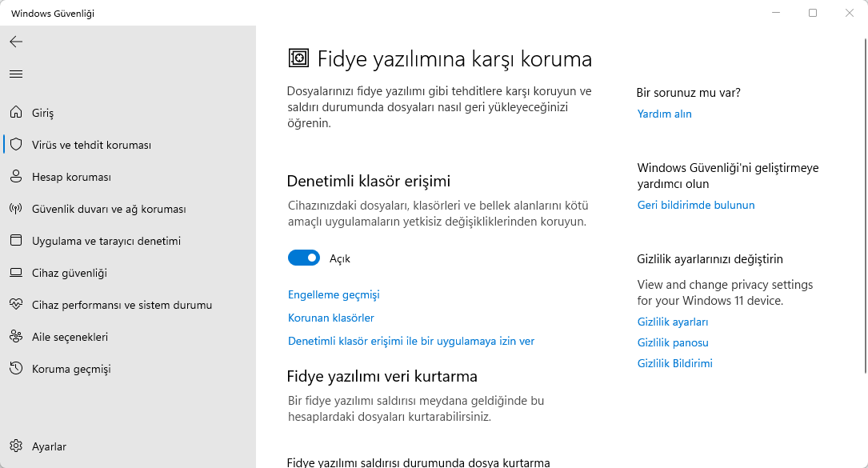Click the Cihaz güvenliği laptop icon
The image size is (868, 468).
[16, 273]
